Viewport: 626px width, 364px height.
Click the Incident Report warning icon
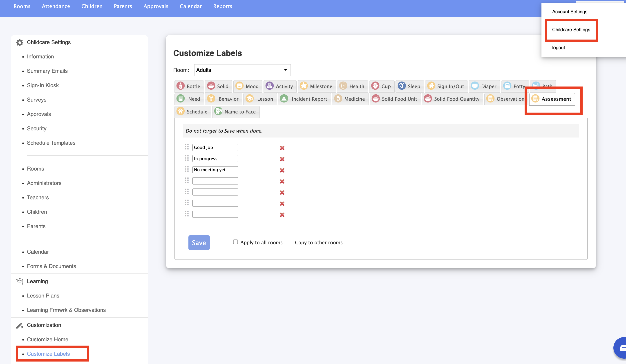click(284, 99)
